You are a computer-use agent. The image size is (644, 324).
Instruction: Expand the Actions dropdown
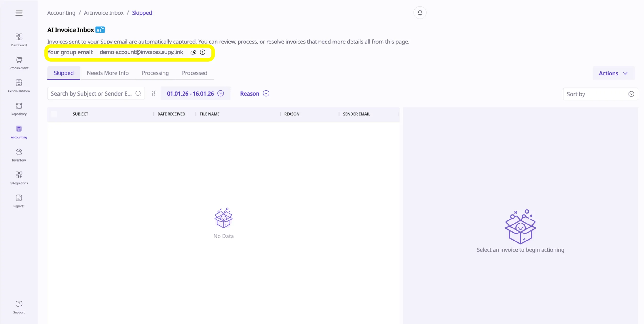pos(613,73)
